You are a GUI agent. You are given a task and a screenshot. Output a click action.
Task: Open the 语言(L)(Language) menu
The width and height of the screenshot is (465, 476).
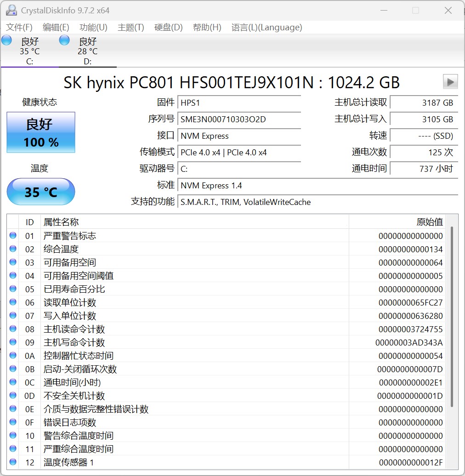click(267, 28)
